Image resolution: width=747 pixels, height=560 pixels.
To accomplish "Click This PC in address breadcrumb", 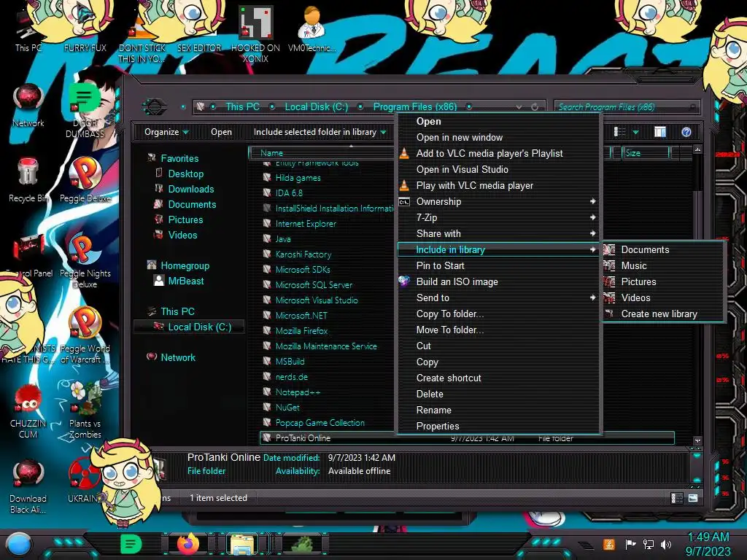I will pos(242,106).
